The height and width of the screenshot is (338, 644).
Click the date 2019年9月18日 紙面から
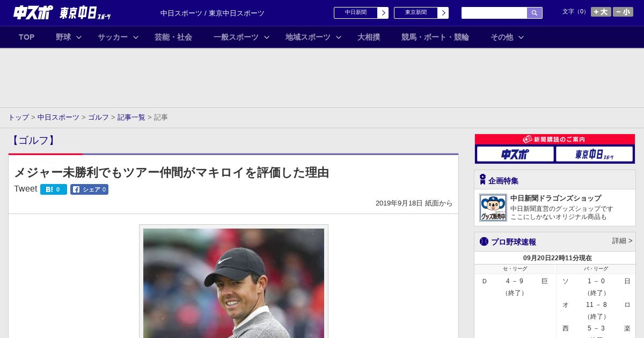[x=414, y=203]
